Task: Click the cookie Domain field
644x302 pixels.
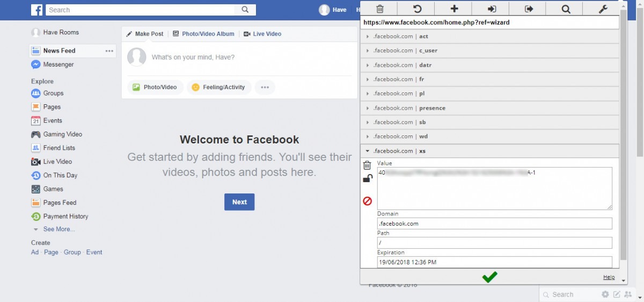Action: click(495, 224)
